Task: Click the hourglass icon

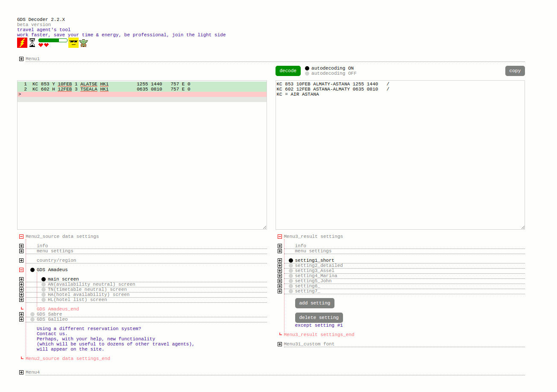Action: tap(32, 42)
